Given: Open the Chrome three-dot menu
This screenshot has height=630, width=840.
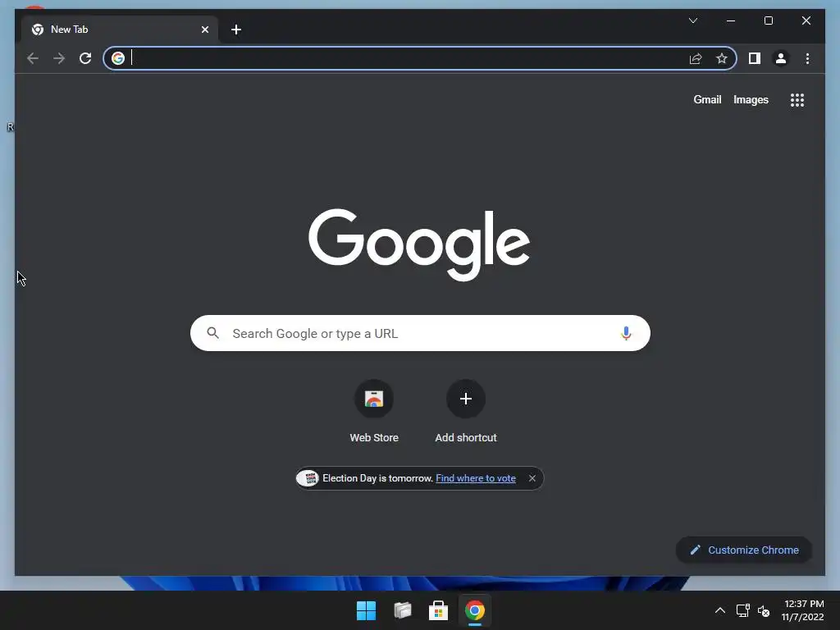Looking at the screenshot, I should point(807,58).
